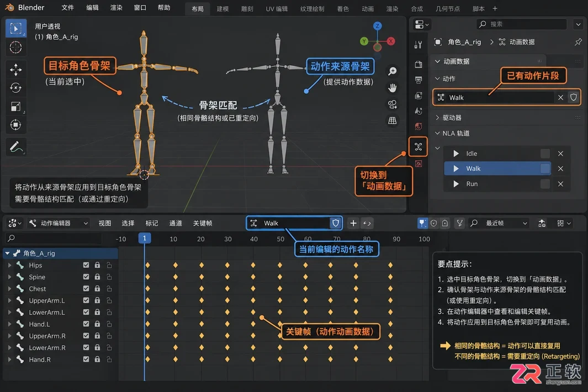Open the View Layer properties tab
Image resolution: width=588 pixels, height=392 pixels.
419,96
